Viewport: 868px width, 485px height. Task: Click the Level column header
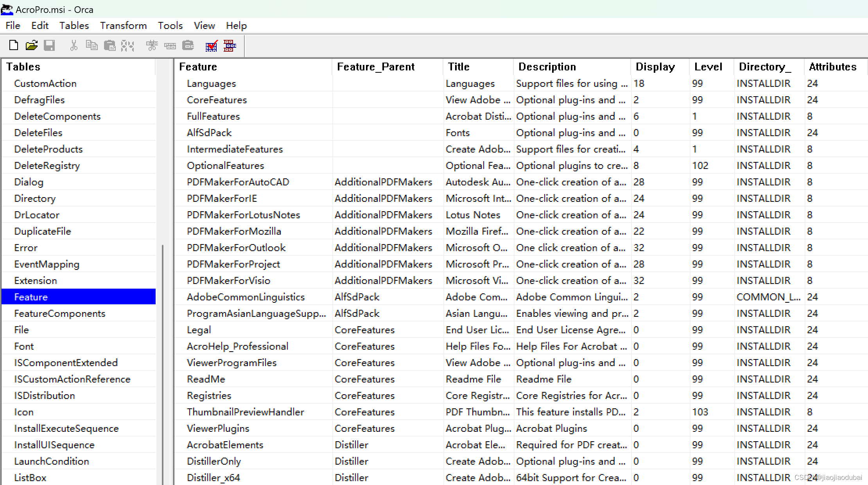[708, 67]
